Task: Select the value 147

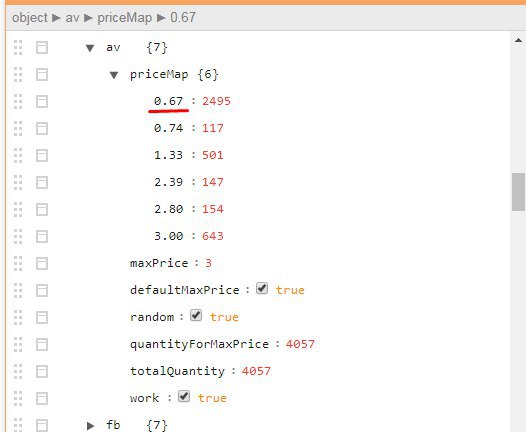Action: [213, 182]
